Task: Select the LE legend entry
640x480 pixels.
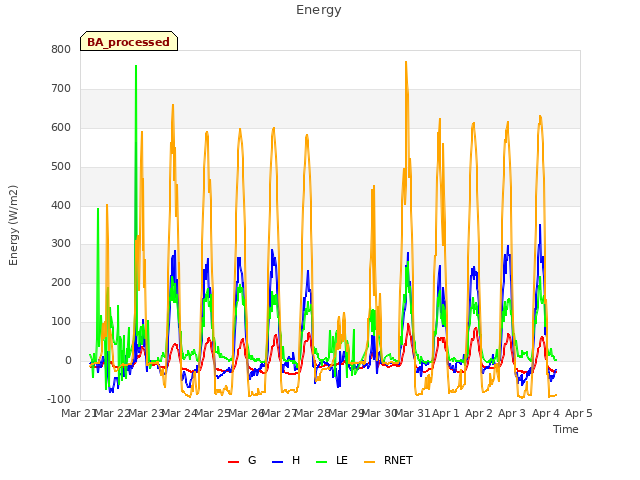Action: point(332,460)
